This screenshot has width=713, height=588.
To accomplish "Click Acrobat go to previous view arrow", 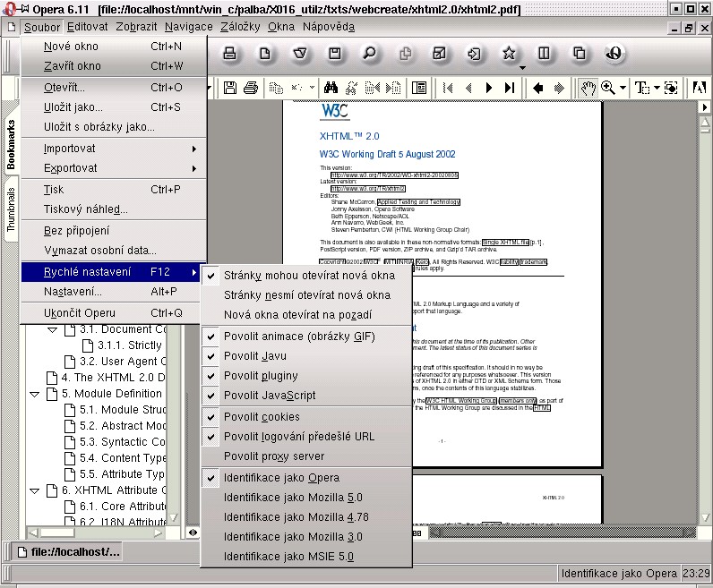I will coord(538,87).
